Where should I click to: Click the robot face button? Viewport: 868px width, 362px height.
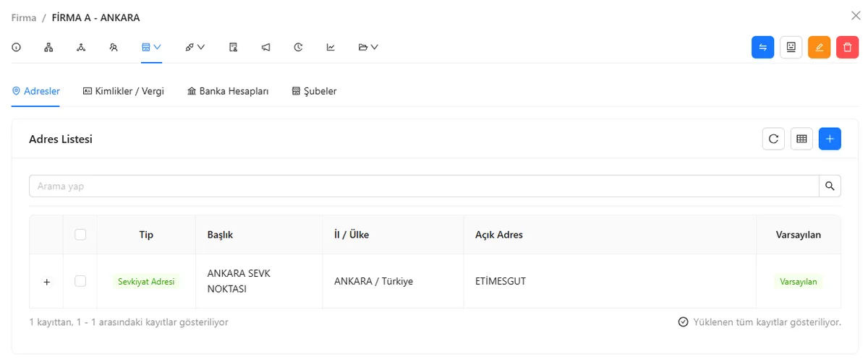click(x=791, y=47)
